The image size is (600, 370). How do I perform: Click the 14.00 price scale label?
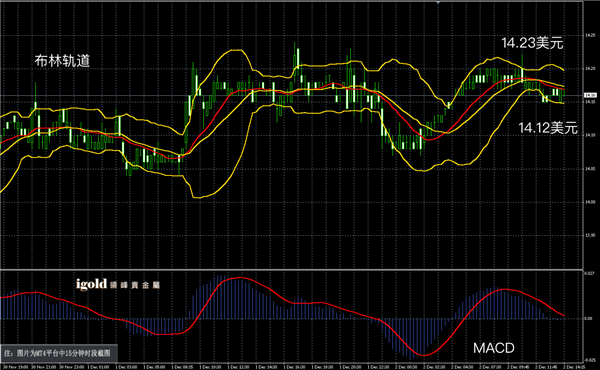[590, 202]
